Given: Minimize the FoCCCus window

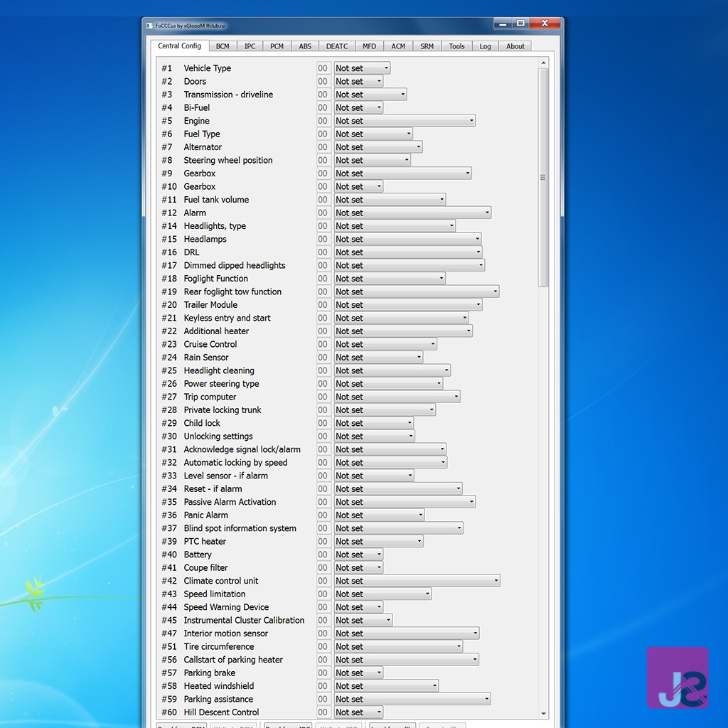Looking at the screenshot, I should click(503, 23).
